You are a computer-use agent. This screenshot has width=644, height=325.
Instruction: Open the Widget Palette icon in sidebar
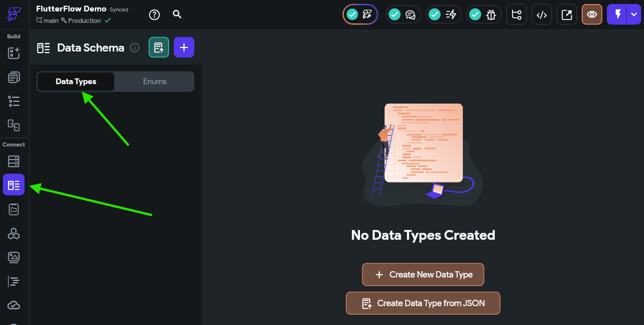(14, 53)
